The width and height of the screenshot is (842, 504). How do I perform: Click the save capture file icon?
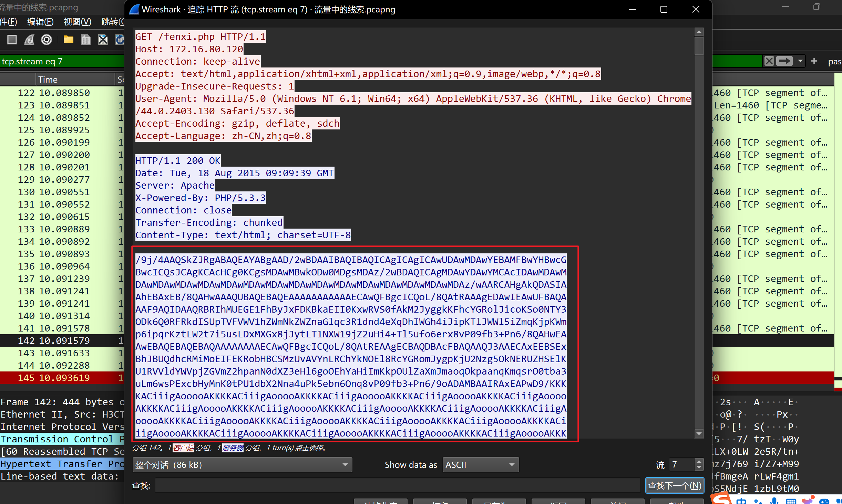click(x=85, y=40)
